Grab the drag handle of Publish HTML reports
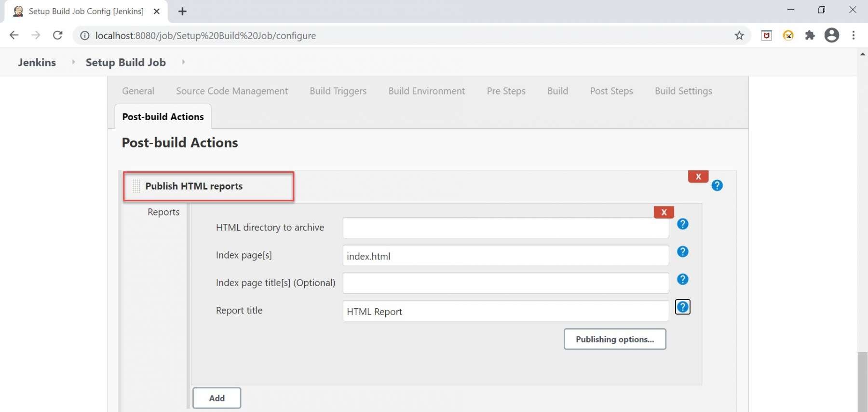 (x=136, y=186)
